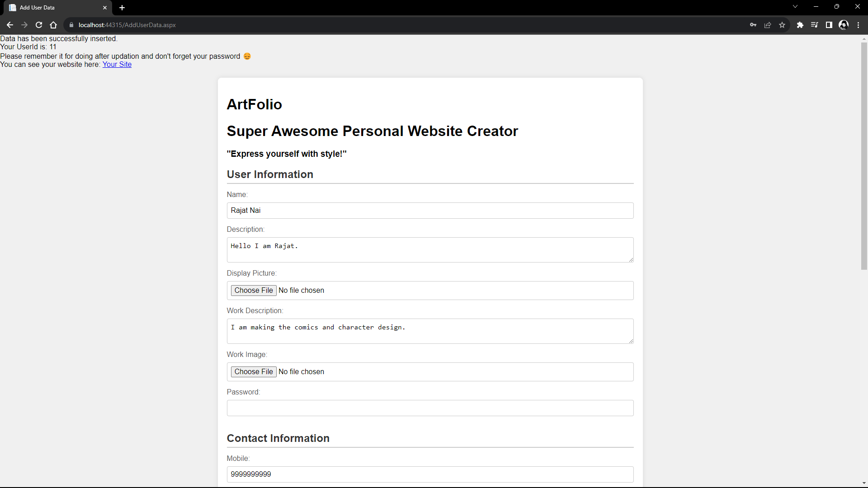
Task: Bookmark this page with the star
Action: tap(782, 25)
